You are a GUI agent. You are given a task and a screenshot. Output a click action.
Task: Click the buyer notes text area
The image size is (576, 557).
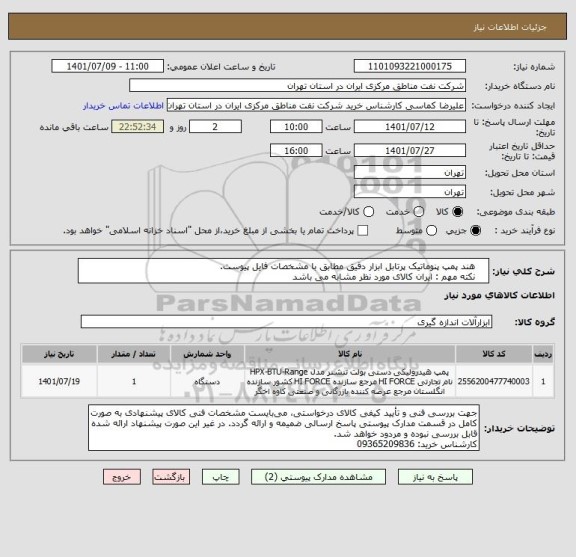click(x=284, y=428)
